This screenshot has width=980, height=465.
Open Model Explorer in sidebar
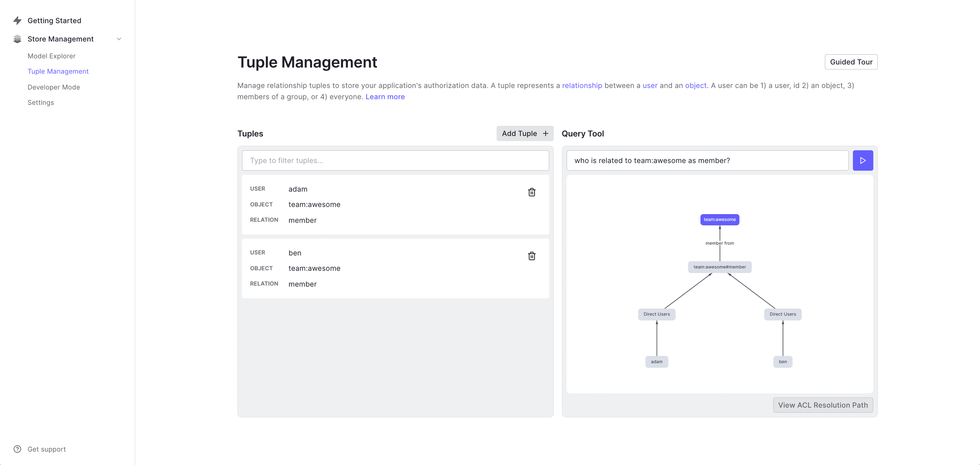(51, 56)
